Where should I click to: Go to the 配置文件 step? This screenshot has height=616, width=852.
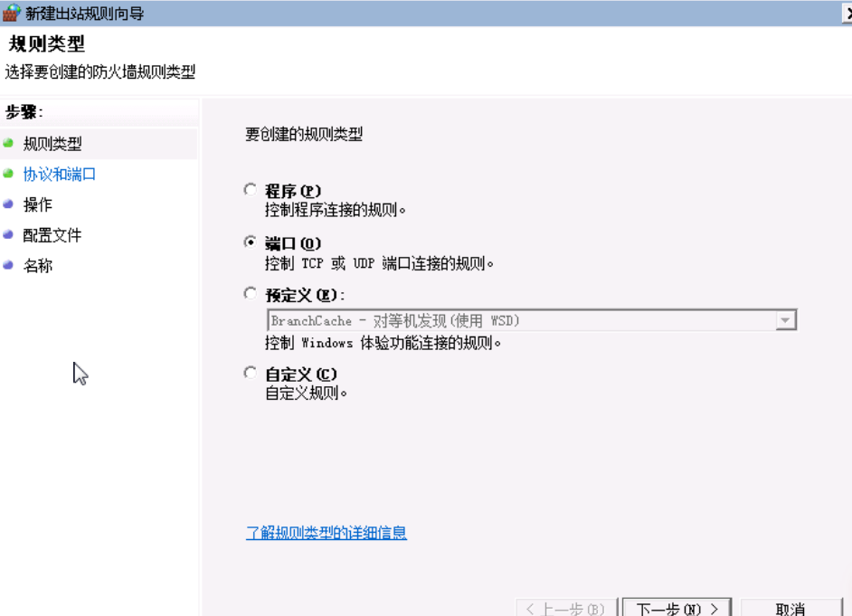pyautogui.click(x=52, y=235)
